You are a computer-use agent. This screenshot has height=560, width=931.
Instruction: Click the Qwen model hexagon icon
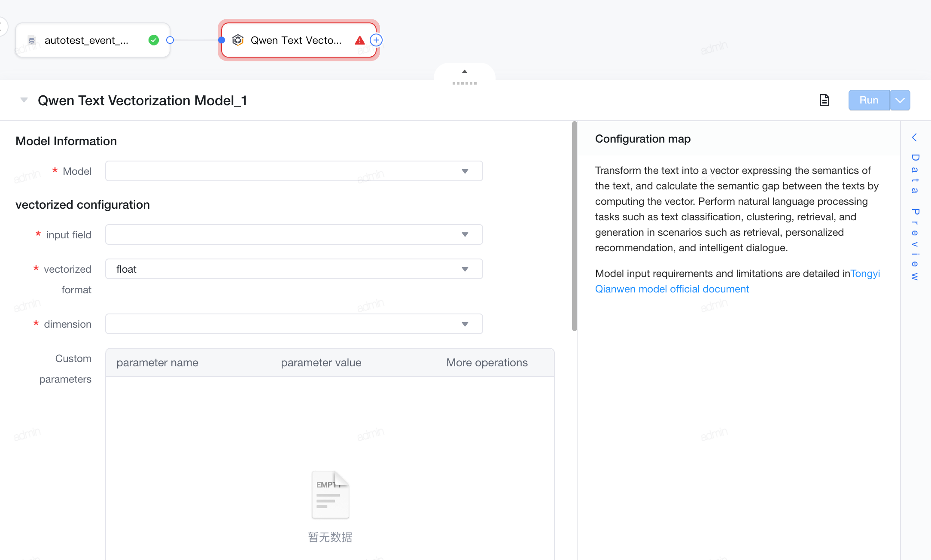238,40
